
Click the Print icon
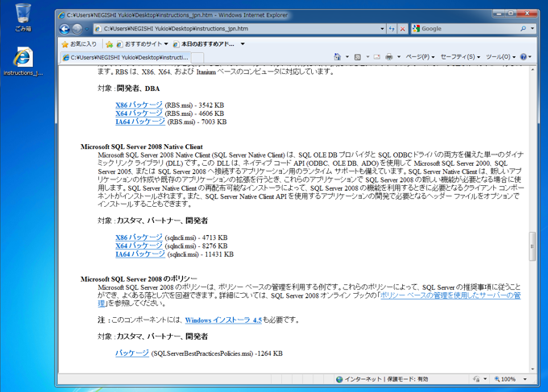coord(388,57)
